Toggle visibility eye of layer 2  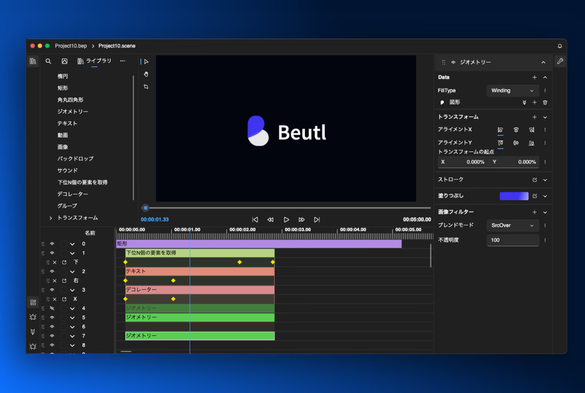pyautogui.click(x=52, y=271)
